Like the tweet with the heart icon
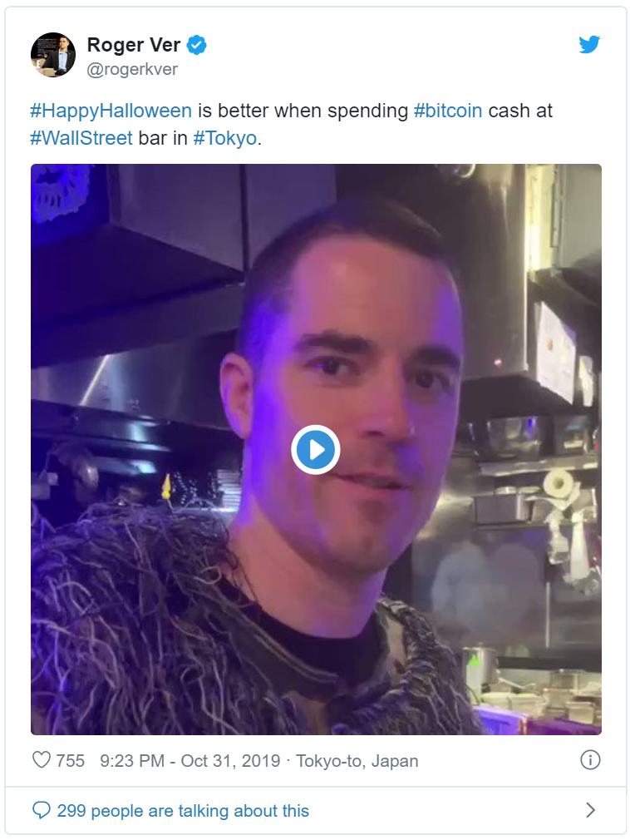 coord(42,760)
